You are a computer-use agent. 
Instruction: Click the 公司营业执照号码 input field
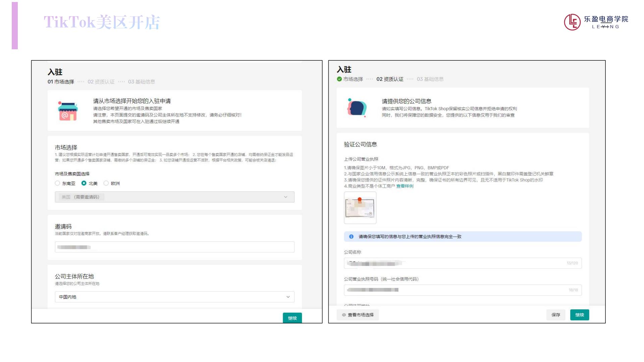coord(463,290)
